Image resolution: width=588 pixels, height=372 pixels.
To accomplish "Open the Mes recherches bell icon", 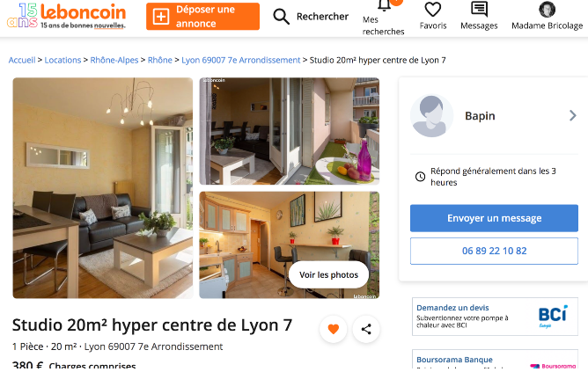I will [x=384, y=5].
